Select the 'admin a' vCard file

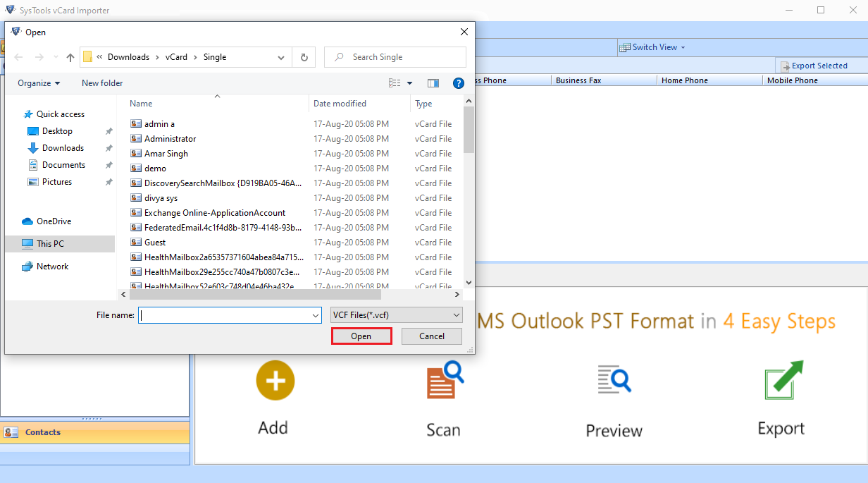pos(159,124)
